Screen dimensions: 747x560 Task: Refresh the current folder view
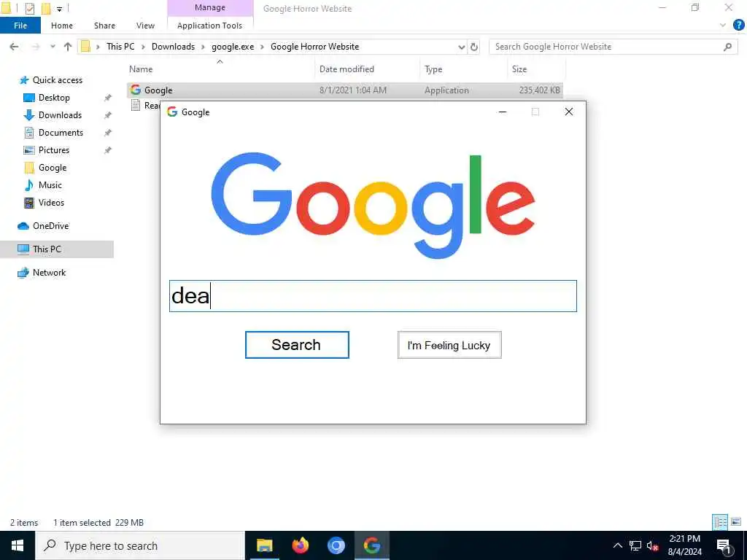(x=474, y=47)
